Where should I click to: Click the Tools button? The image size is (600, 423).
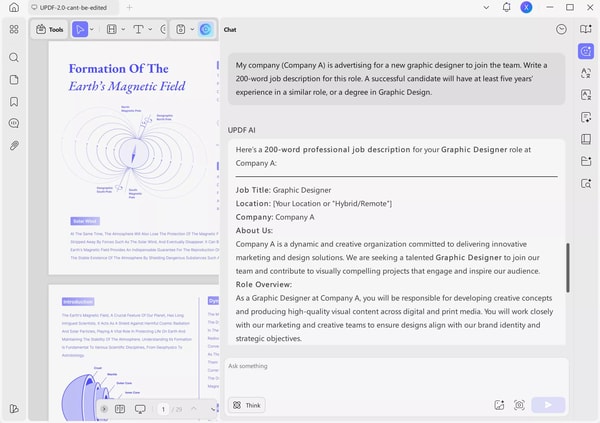[x=50, y=29]
